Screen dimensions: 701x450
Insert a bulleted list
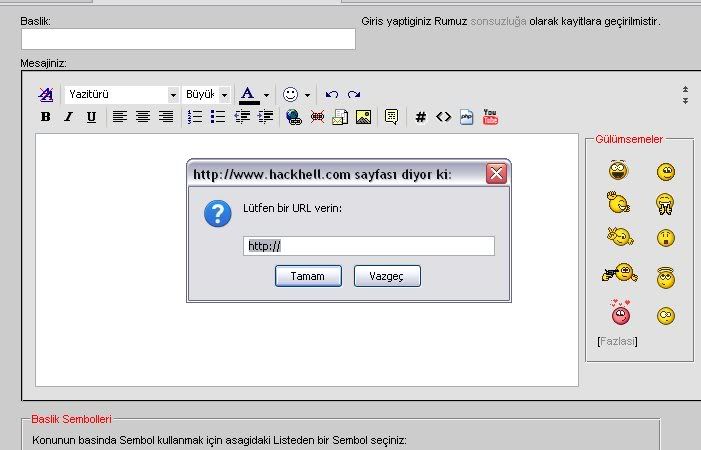(218, 117)
